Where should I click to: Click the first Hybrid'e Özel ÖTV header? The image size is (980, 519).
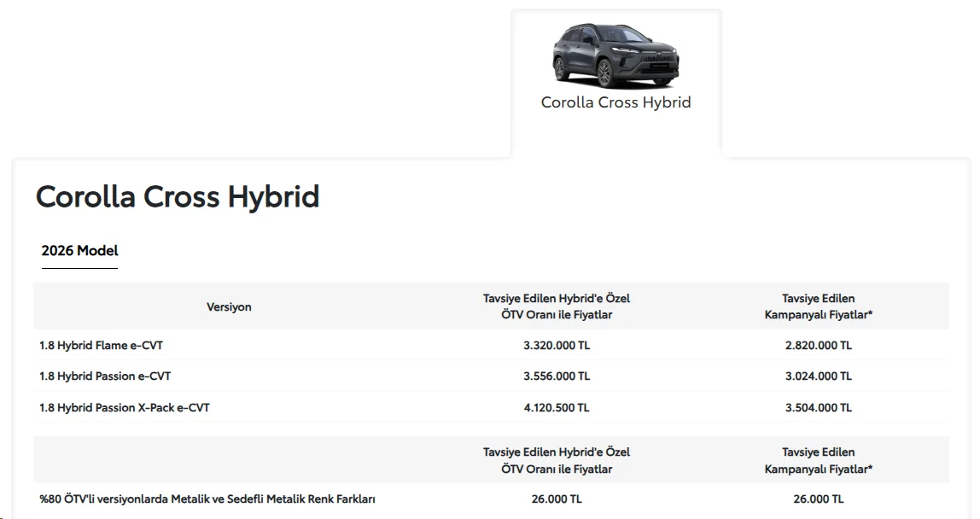pos(557,306)
